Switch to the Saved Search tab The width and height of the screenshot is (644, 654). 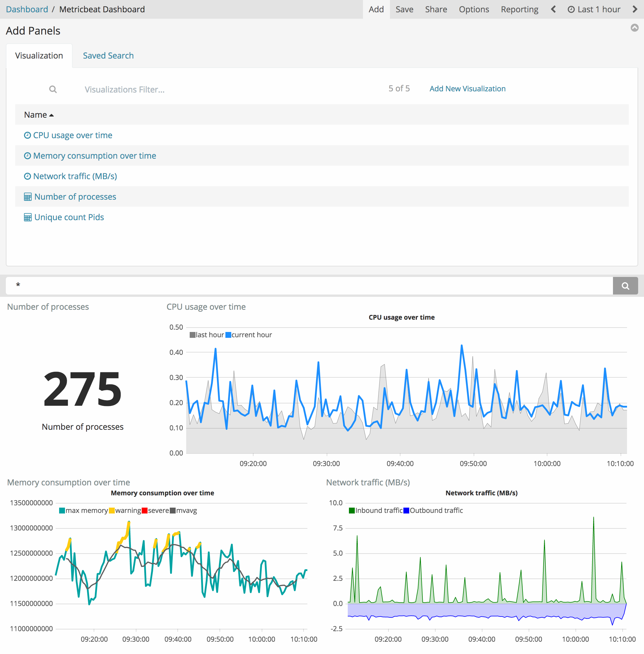[x=108, y=56]
